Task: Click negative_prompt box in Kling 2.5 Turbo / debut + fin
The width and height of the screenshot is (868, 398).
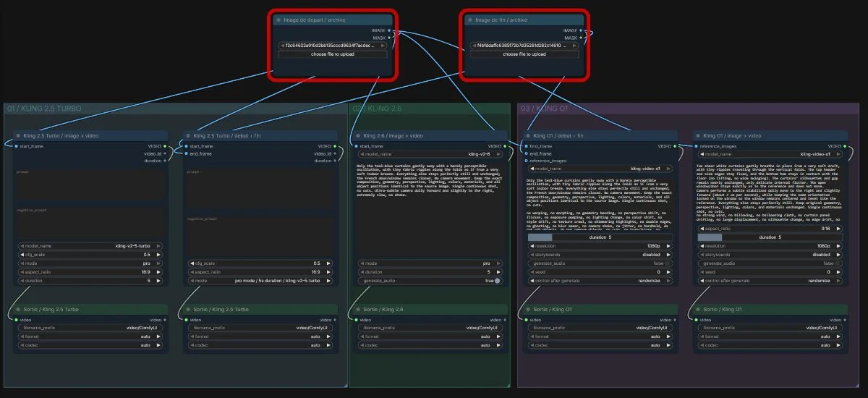Action: pos(261,234)
